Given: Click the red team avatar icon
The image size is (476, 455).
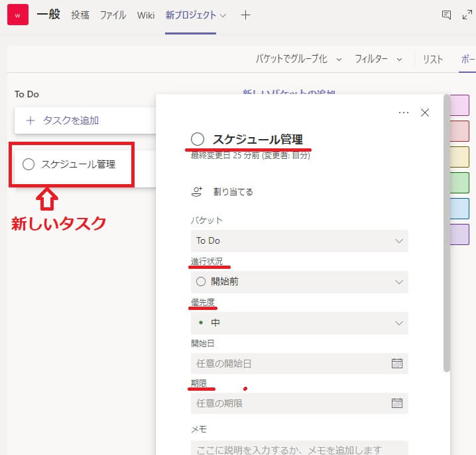Looking at the screenshot, I should [x=17, y=15].
